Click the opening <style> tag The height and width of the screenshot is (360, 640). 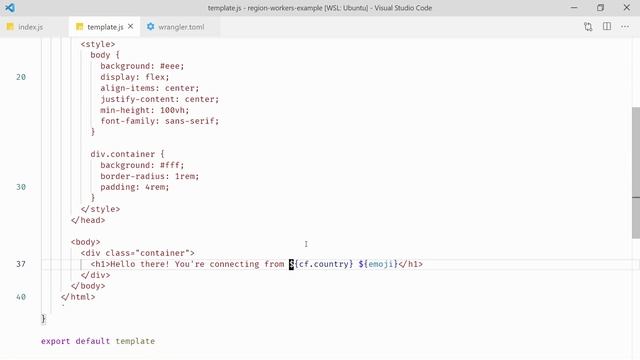[98, 44]
